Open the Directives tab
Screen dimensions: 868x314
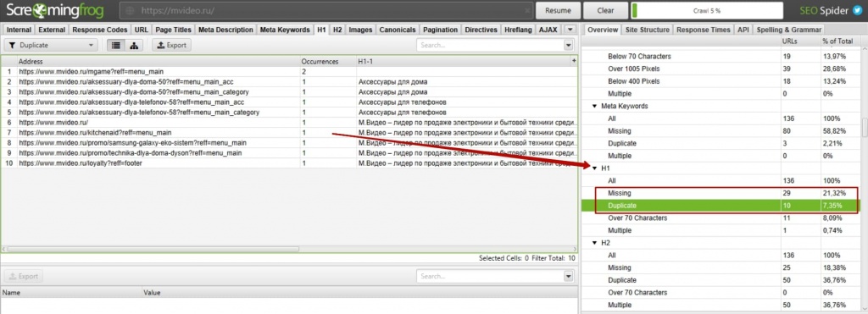coord(481,30)
